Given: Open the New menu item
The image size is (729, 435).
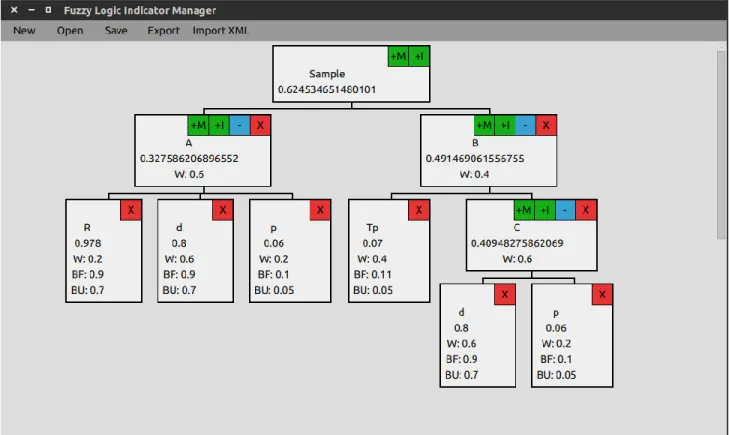Looking at the screenshot, I should (x=24, y=31).
